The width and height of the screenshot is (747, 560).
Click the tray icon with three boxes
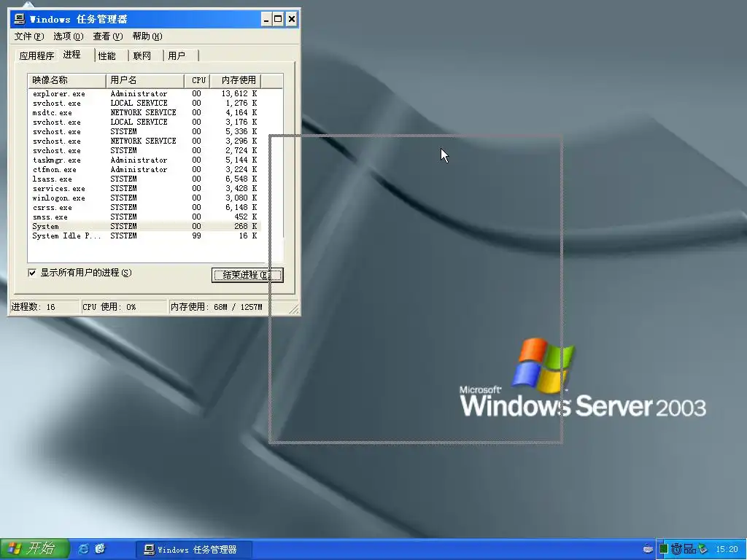point(689,549)
